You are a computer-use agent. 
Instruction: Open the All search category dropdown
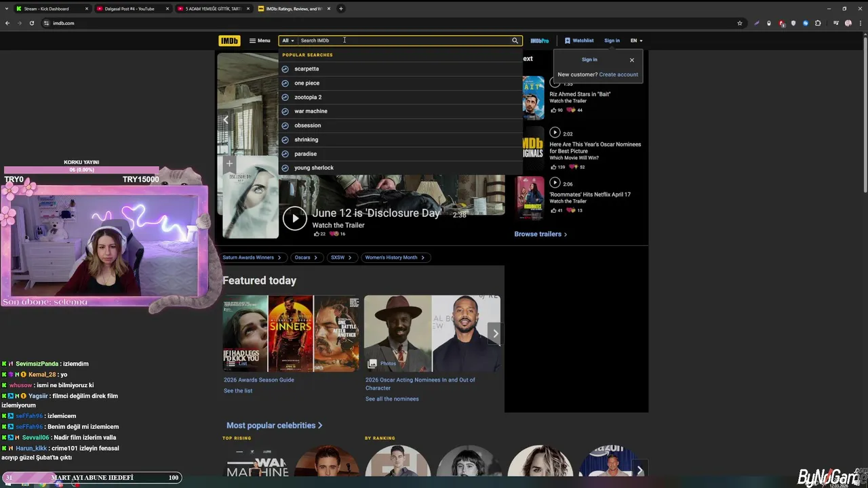[x=288, y=41]
